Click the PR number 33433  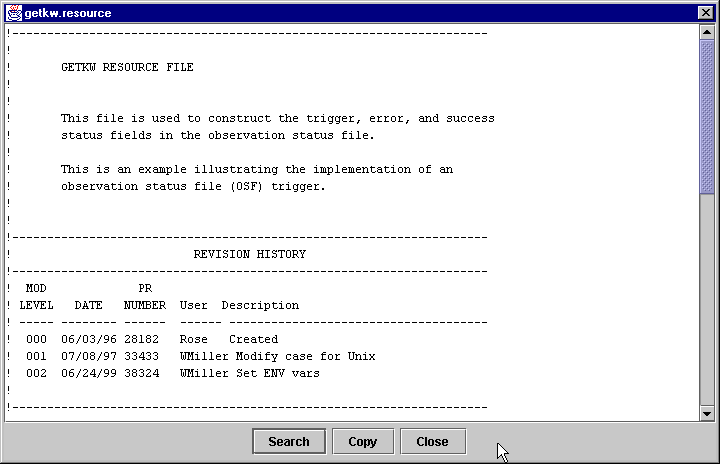[x=141, y=356]
